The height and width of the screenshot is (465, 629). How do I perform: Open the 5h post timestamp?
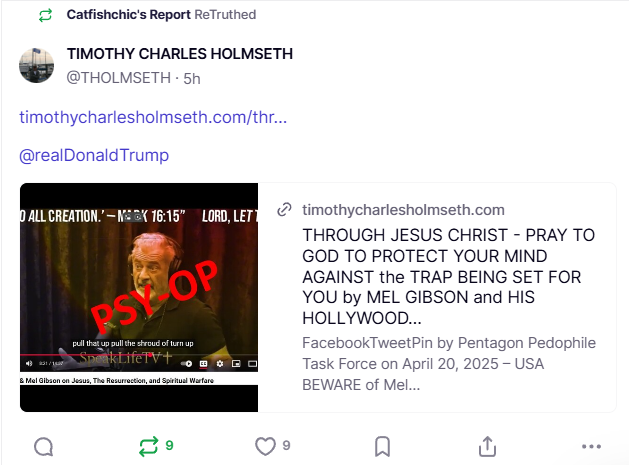pyautogui.click(x=192, y=79)
